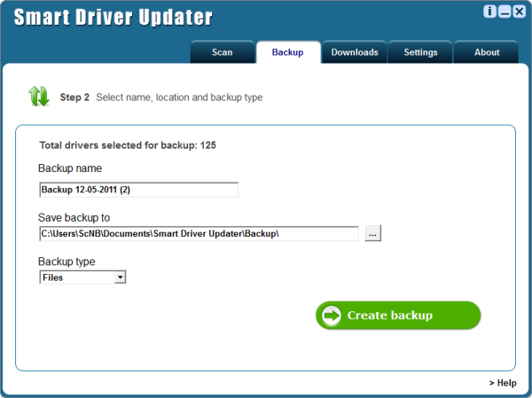Viewport: 532px width, 398px height.
Task: Click the 'Backup type' label
Action: click(66, 261)
